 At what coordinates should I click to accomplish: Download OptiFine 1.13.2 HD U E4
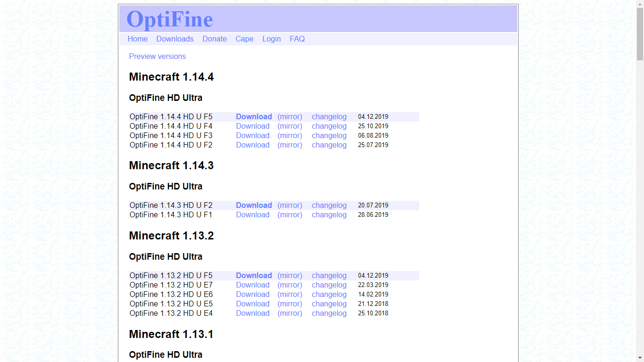click(253, 313)
